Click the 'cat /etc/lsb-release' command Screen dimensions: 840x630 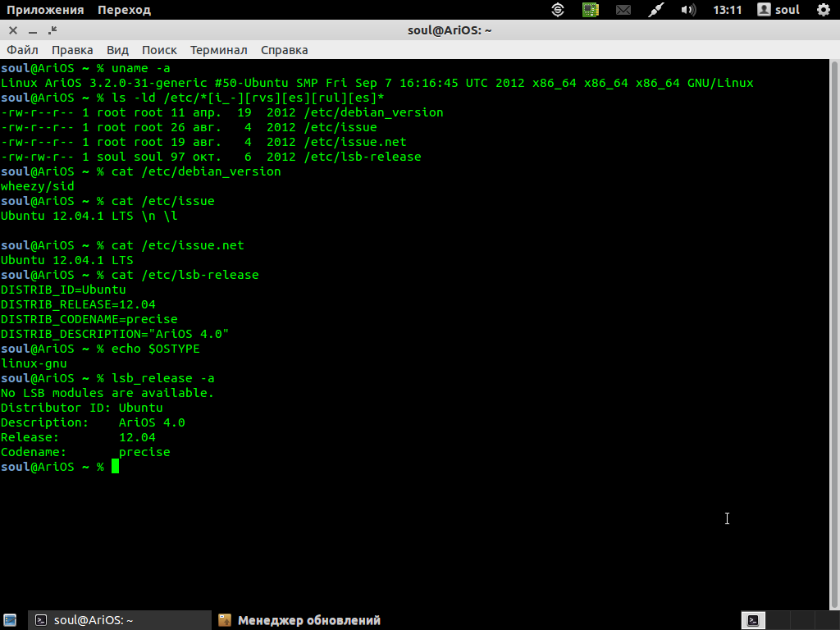(185, 275)
